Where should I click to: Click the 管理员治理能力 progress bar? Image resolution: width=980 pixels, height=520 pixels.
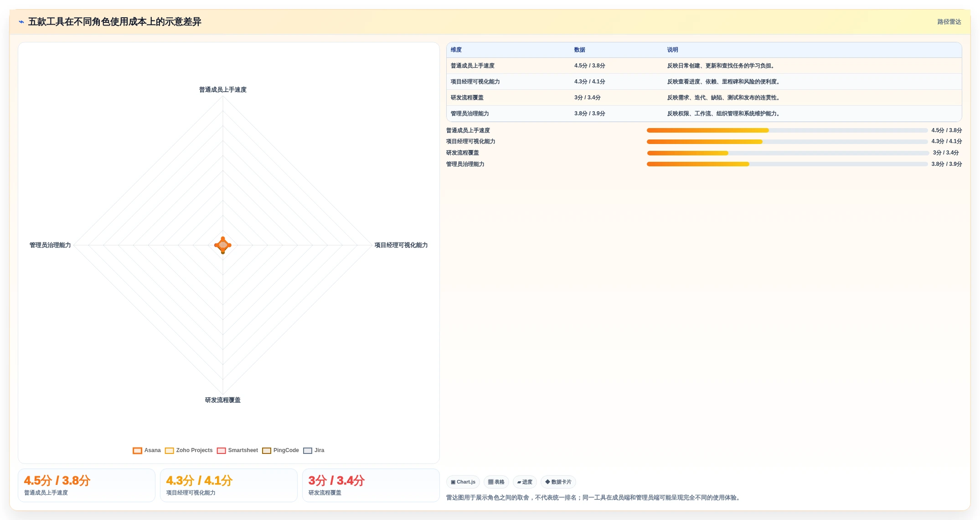787,165
